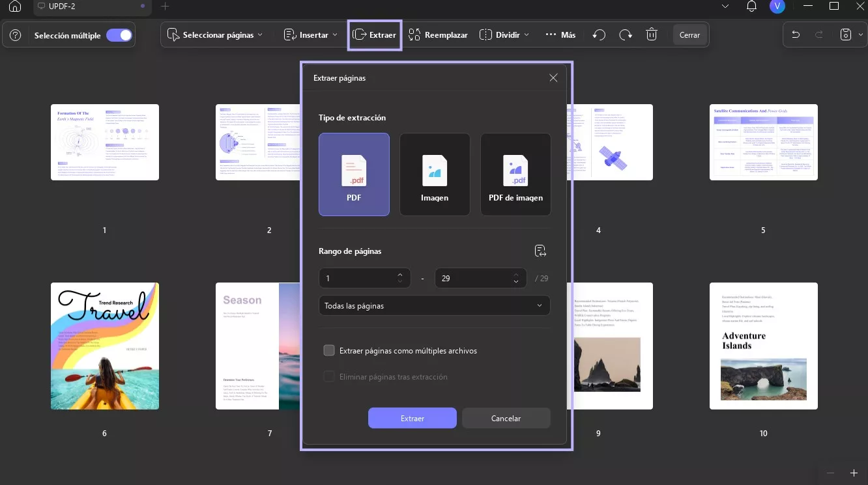Select page 1 thumbnail
Viewport: 868px width, 485px height.
coord(105,142)
